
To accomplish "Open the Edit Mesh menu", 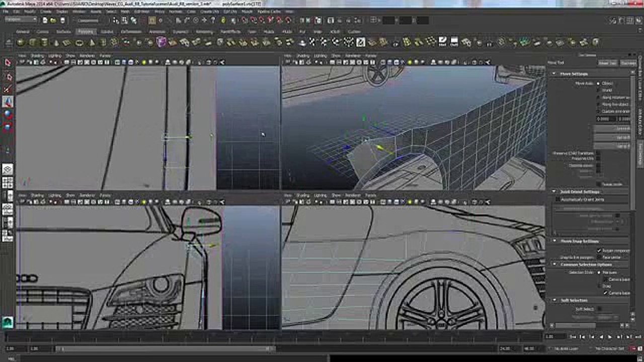I will pos(142,11).
